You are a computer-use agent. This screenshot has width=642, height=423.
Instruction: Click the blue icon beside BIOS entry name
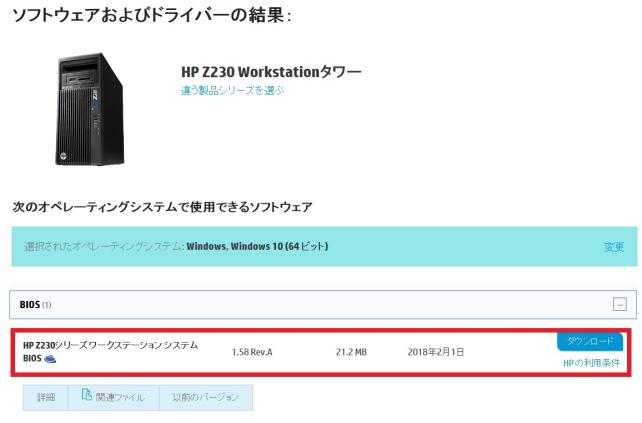[50, 359]
